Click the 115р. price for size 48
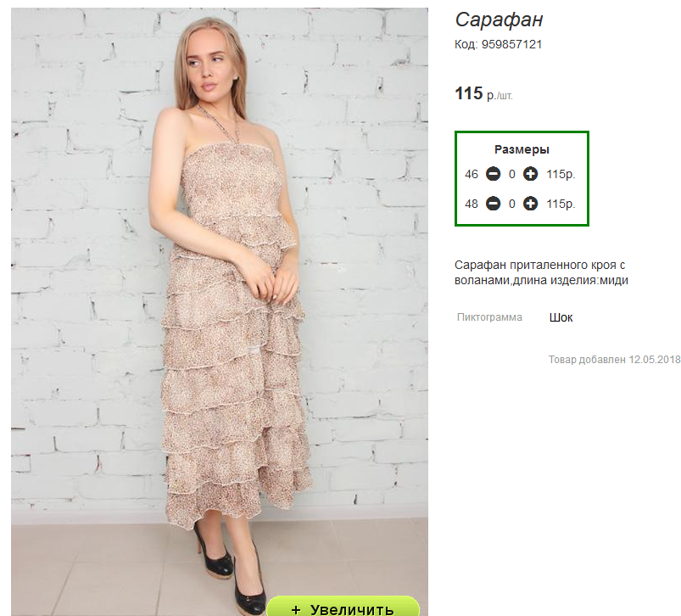This screenshot has width=681, height=616. tap(561, 204)
